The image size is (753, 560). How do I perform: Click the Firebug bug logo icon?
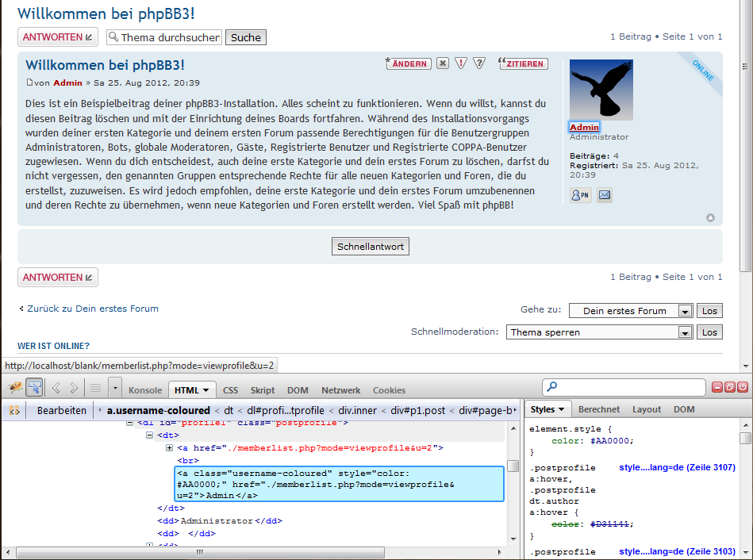click(14, 388)
